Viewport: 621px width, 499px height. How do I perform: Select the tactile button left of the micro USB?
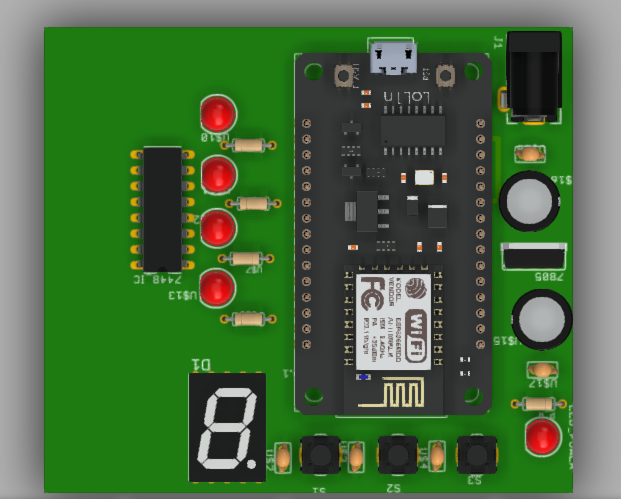click(344, 76)
